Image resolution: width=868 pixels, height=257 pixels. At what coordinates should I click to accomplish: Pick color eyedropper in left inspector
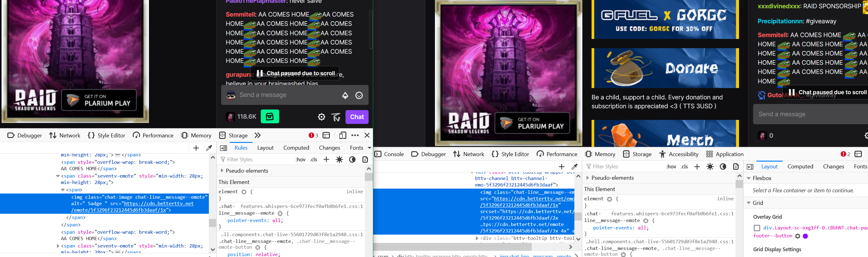209,148
